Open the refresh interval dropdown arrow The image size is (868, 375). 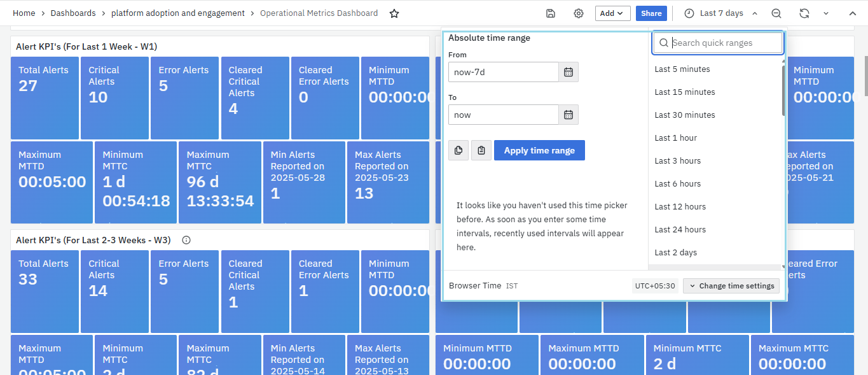coord(826,13)
